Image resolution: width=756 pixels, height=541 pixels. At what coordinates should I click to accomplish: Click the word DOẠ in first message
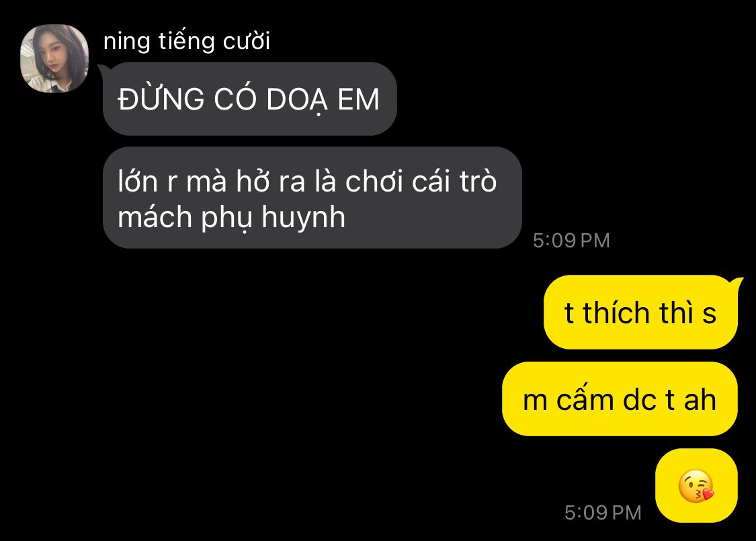(x=296, y=100)
